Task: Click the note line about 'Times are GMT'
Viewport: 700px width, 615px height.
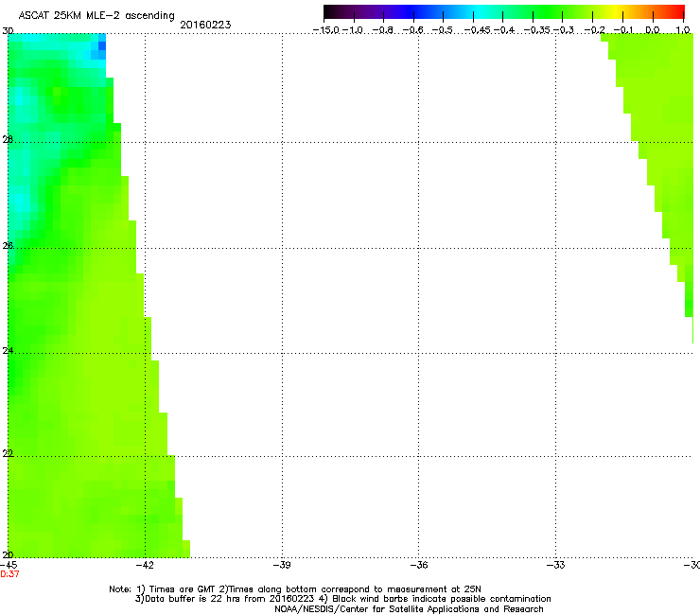Action: pos(295,589)
